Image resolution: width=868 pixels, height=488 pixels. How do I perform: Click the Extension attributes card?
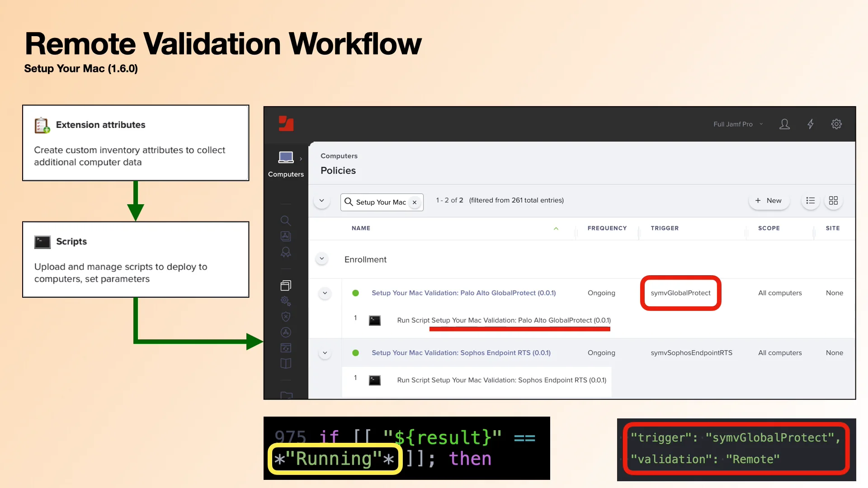[x=136, y=143]
